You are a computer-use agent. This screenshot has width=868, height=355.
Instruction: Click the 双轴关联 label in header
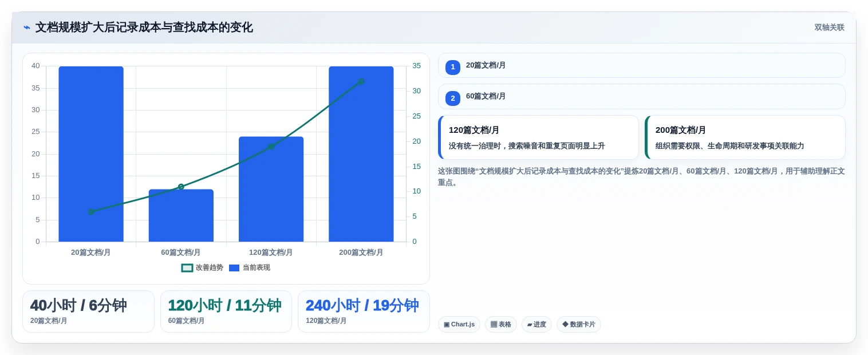(x=829, y=27)
